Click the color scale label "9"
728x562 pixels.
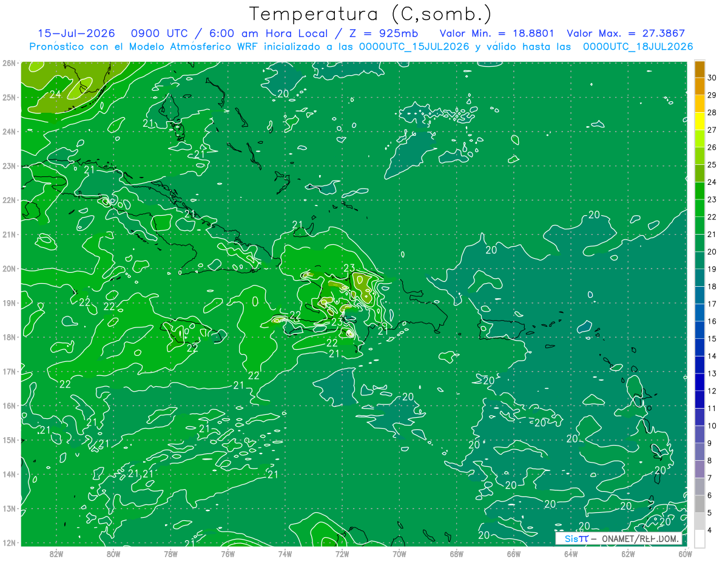click(710, 443)
